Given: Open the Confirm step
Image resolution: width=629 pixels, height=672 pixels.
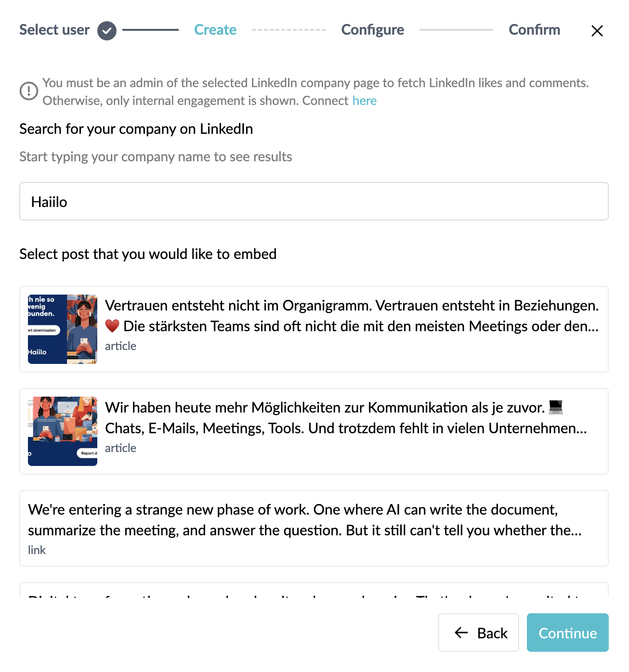Looking at the screenshot, I should click(535, 30).
